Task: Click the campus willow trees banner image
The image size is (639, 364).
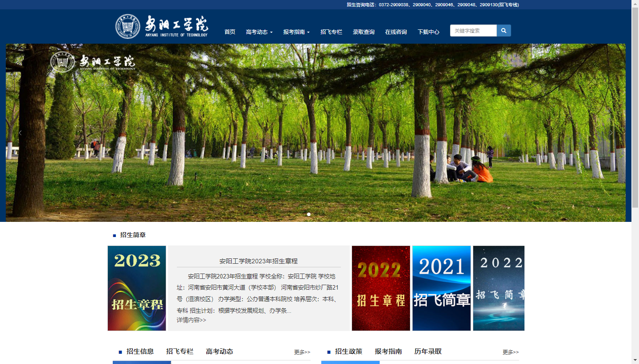Action: [x=315, y=133]
